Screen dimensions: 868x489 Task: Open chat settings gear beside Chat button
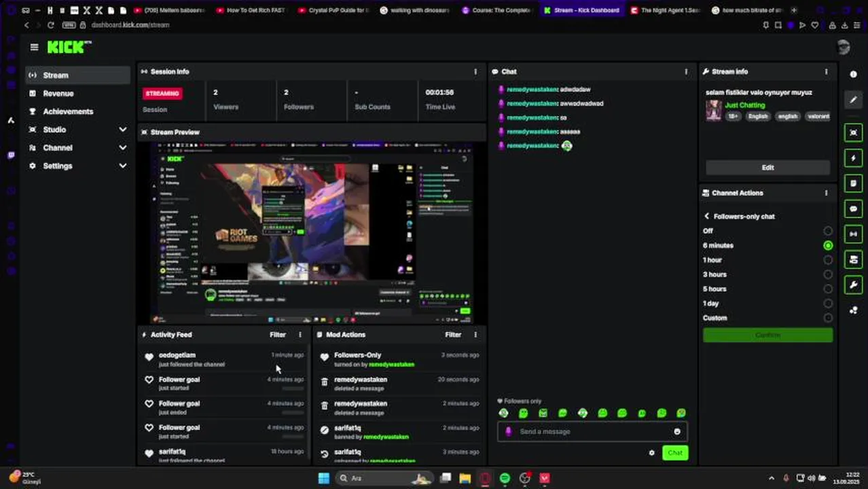pos(651,452)
